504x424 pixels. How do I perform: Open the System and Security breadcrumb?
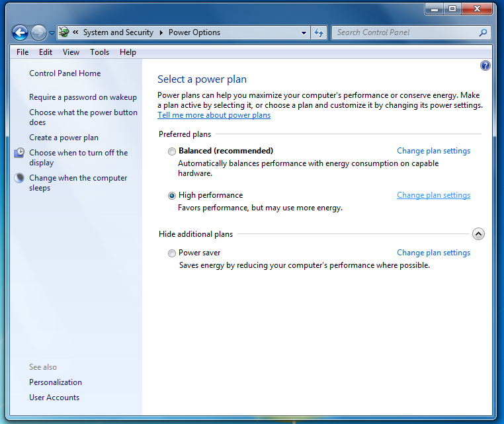(x=118, y=32)
